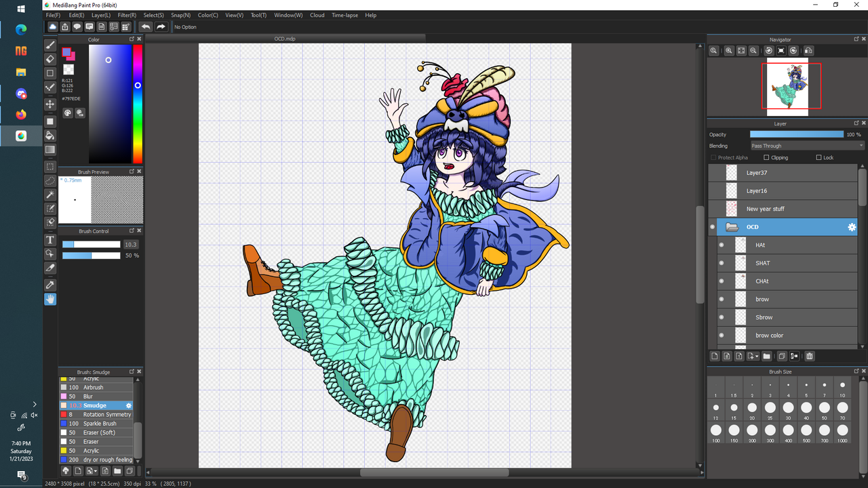Image resolution: width=868 pixels, height=488 pixels.
Task: Open the File menu
Action: click(x=53, y=15)
